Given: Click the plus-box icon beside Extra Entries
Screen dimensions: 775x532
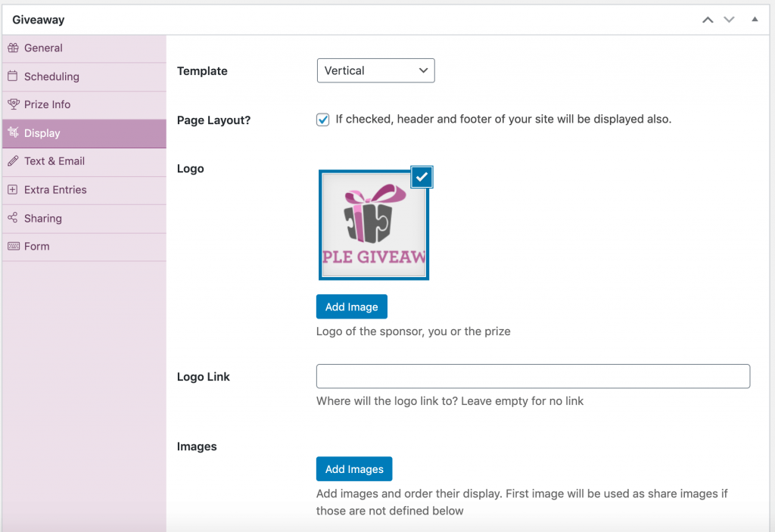Looking at the screenshot, I should pyautogui.click(x=13, y=190).
